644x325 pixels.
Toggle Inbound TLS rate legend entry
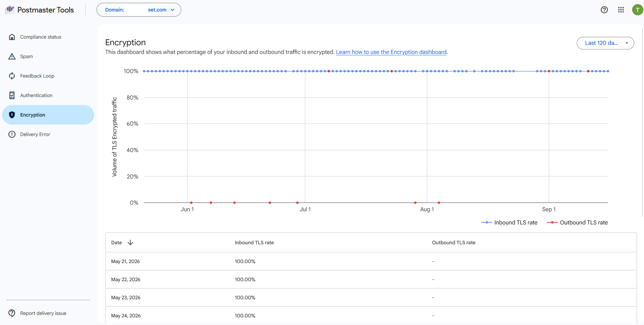coord(509,222)
